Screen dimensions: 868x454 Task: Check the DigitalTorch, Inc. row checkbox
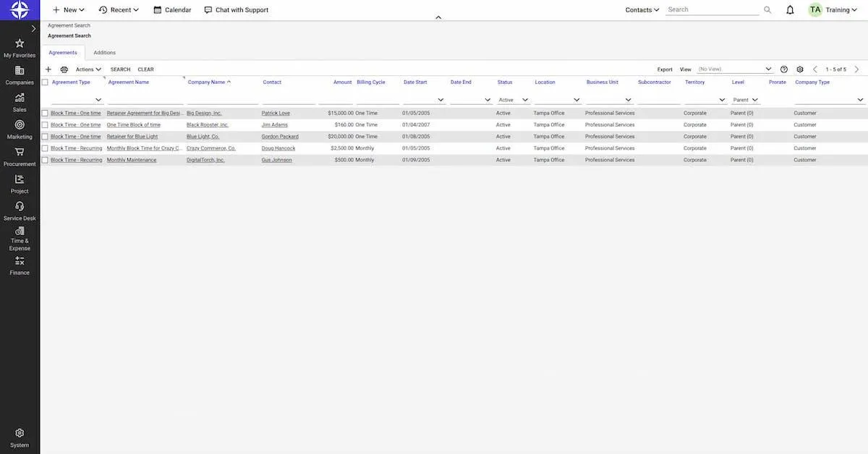(x=45, y=160)
